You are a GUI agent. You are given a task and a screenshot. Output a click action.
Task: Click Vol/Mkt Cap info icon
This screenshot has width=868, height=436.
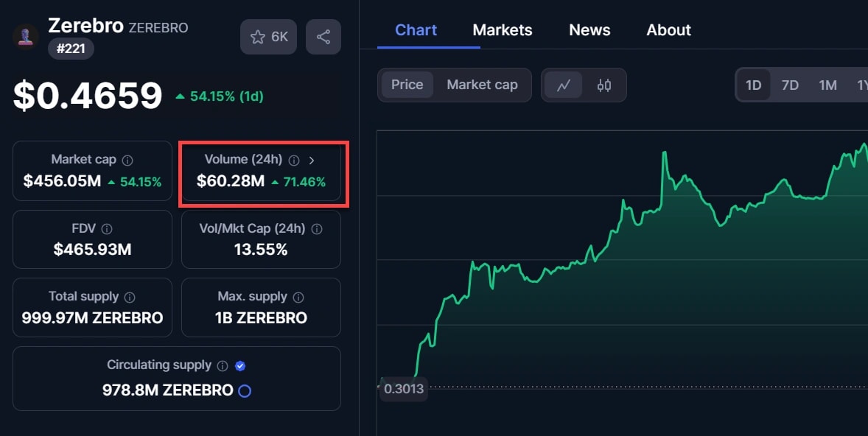click(317, 229)
